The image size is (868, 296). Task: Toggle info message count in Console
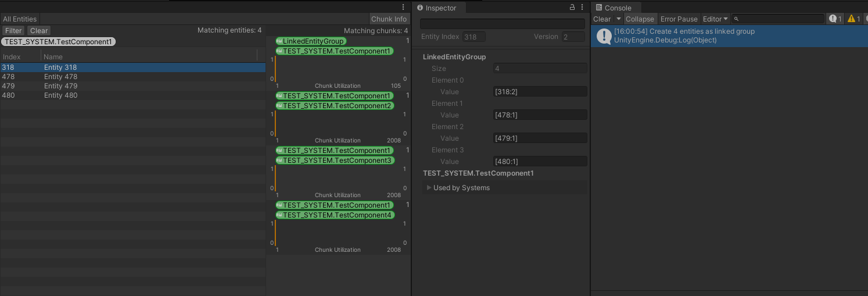point(835,19)
